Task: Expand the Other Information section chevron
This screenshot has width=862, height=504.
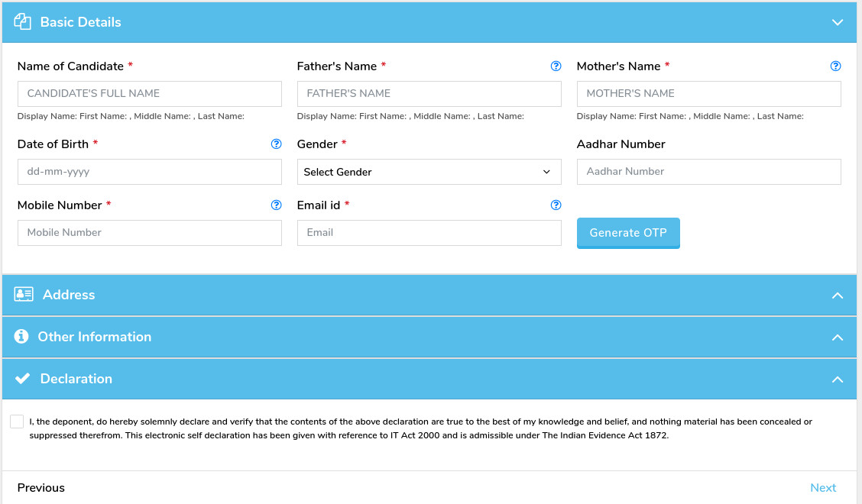Action: (837, 338)
